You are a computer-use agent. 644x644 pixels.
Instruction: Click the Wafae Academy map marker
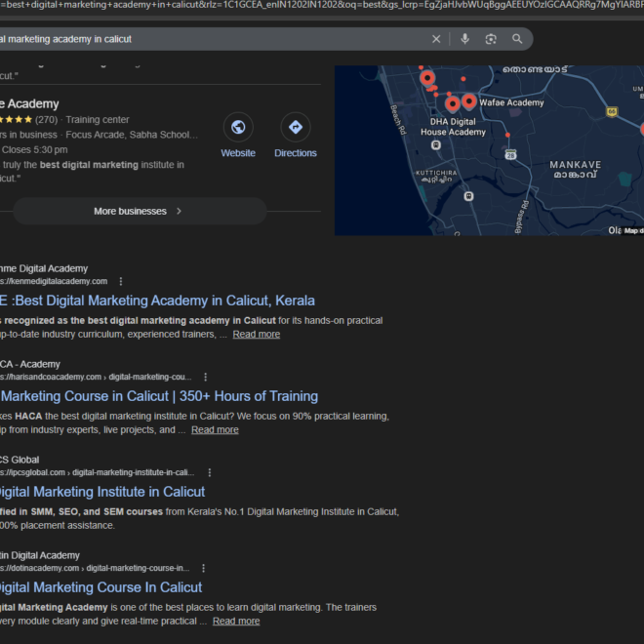(x=469, y=101)
